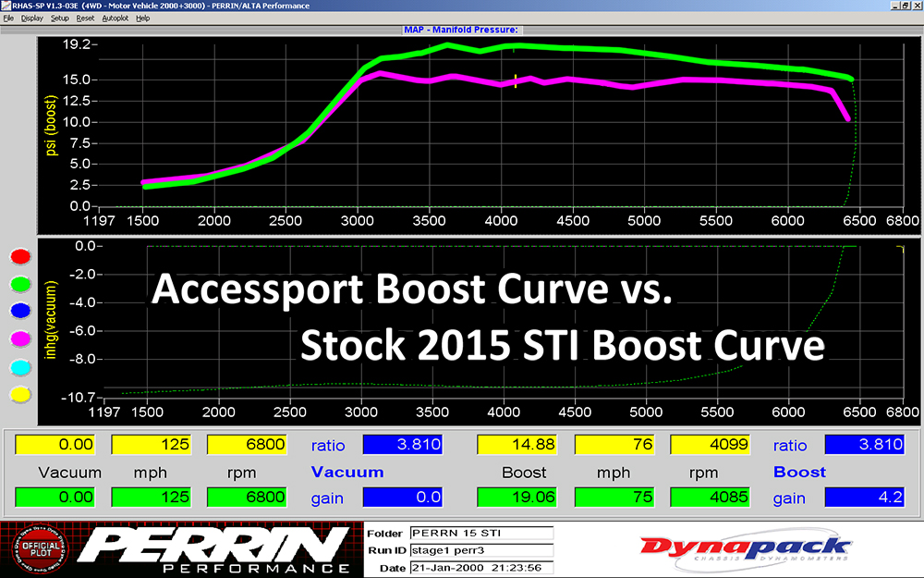The image size is (924, 578).
Task: Click the black 'Vacuum' label under yellow 0.00
Action: click(69, 473)
